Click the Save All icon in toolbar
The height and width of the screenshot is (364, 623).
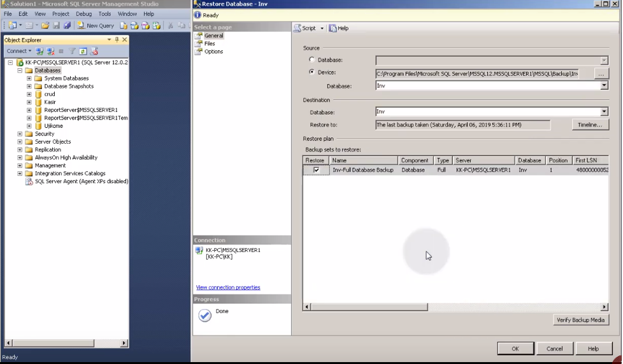click(67, 25)
